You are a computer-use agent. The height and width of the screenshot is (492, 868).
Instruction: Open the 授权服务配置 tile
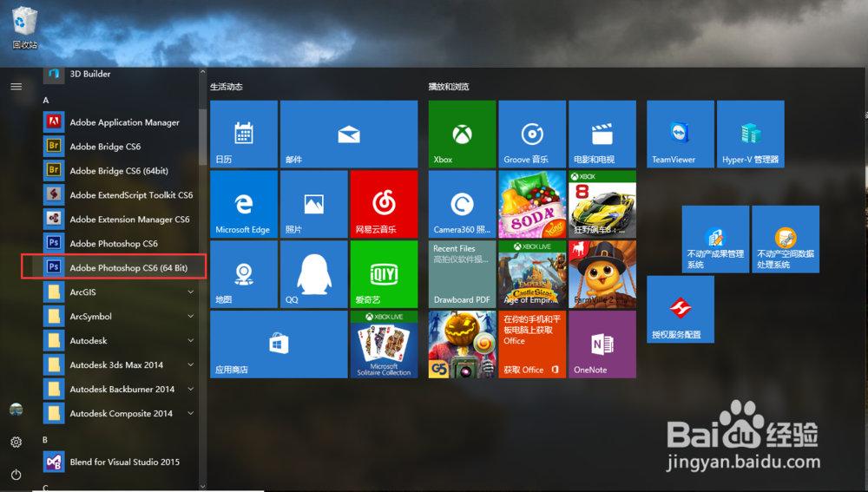click(x=681, y=310)
